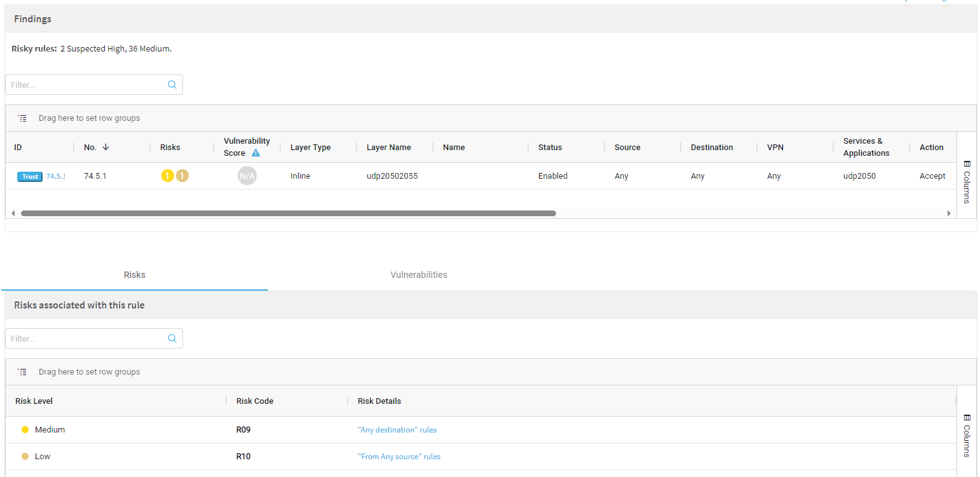Viewport: 980px width, 477px height.
Task: Click the Findings filter input field
Action: pyautogui.click(x=86, y=85)
